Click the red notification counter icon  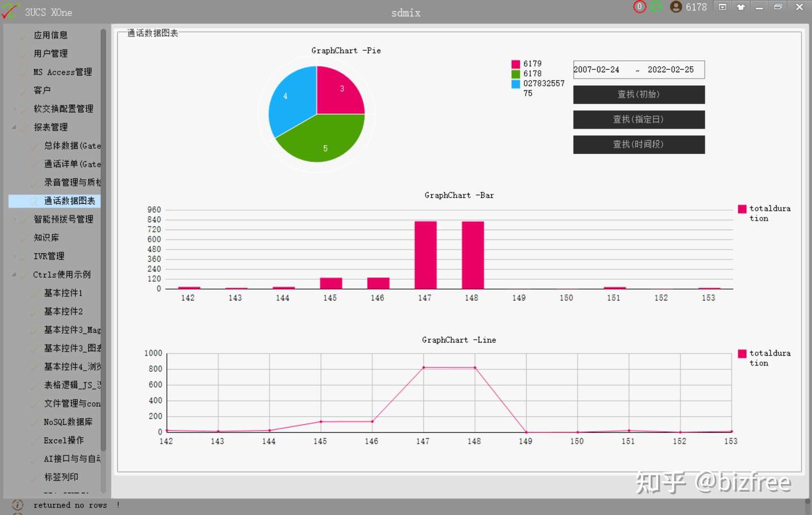[x=639, y=7]
